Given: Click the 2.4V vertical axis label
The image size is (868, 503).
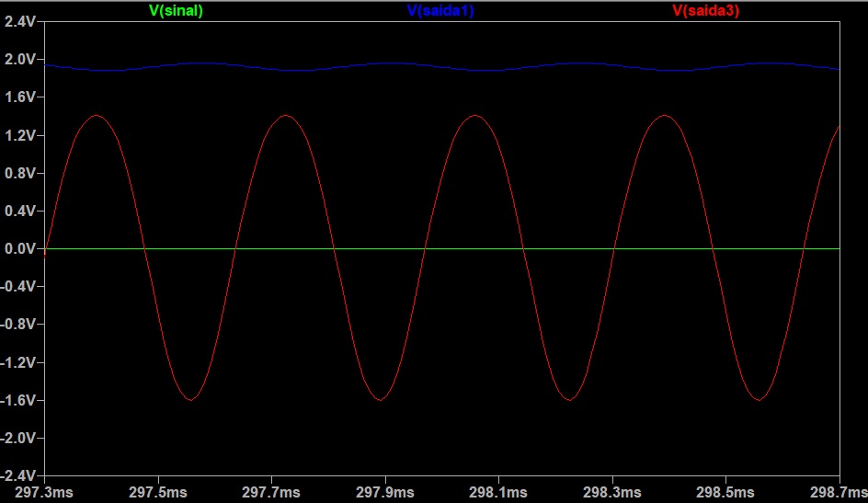Looking at the screenshot, I should pyautogui.click(x=20, y=21).
